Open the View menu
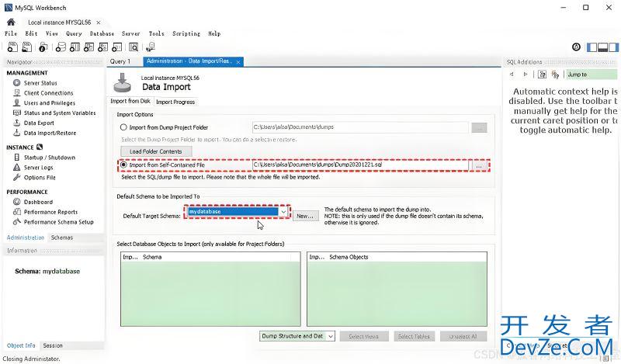Viewport: 621px width, 364px height. click(51, 33)
